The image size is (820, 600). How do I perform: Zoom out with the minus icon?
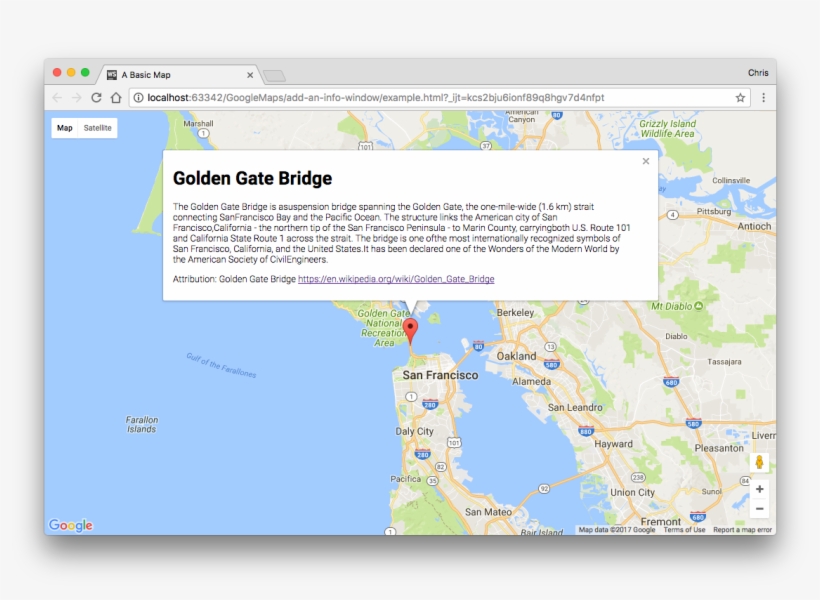(x=760, y=511)
